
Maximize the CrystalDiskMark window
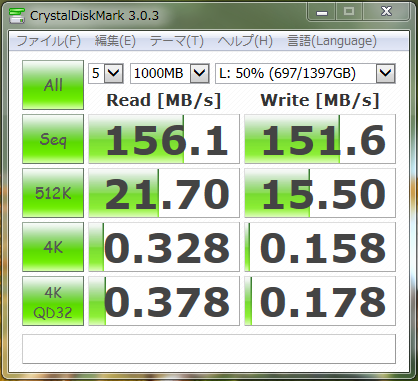coord(349,12)
